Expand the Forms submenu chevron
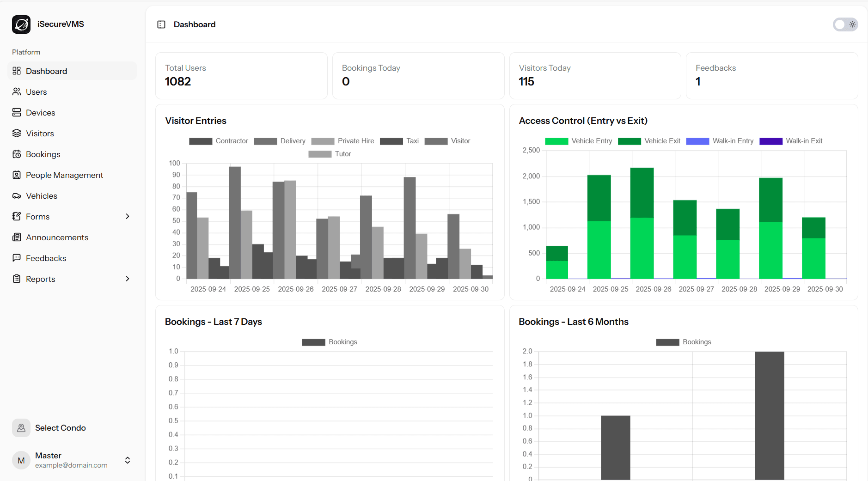 point(128,217)
